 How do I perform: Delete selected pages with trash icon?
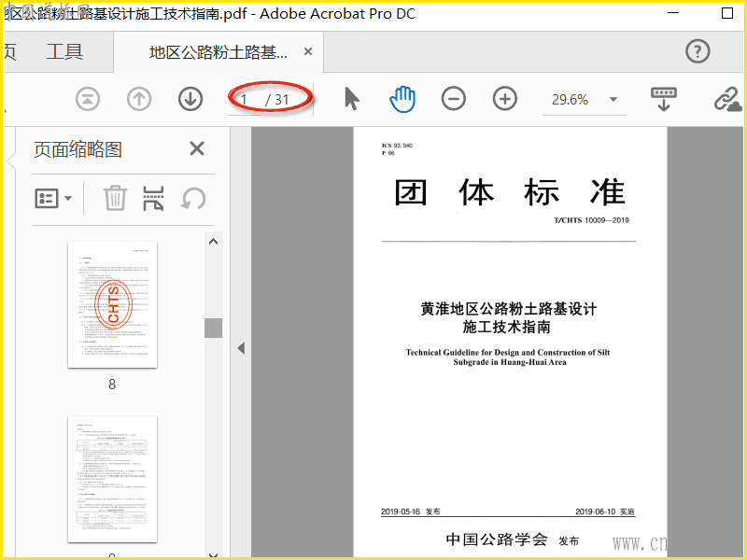115,198
